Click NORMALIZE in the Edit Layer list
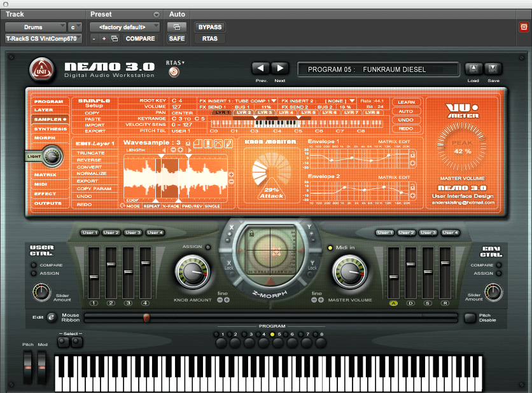The height and width of the screenshot is (393, 532). pos(92,173)
